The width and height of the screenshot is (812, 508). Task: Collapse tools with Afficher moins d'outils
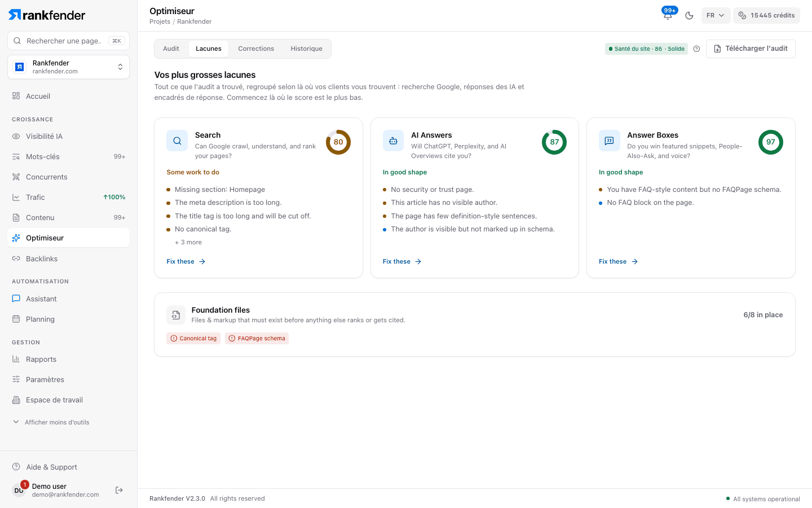51,422
